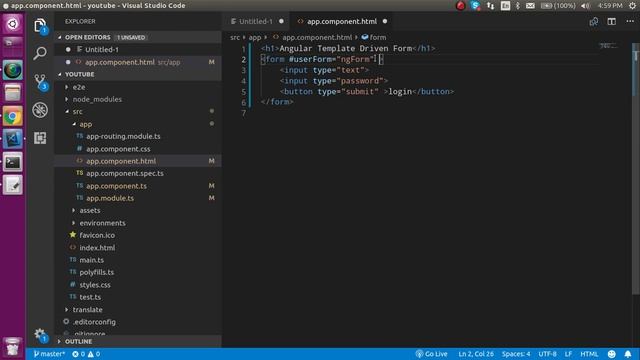This screenshot has height=360, width=640.
Task: Open the notifications bell
Action: (x=628, y=354)
